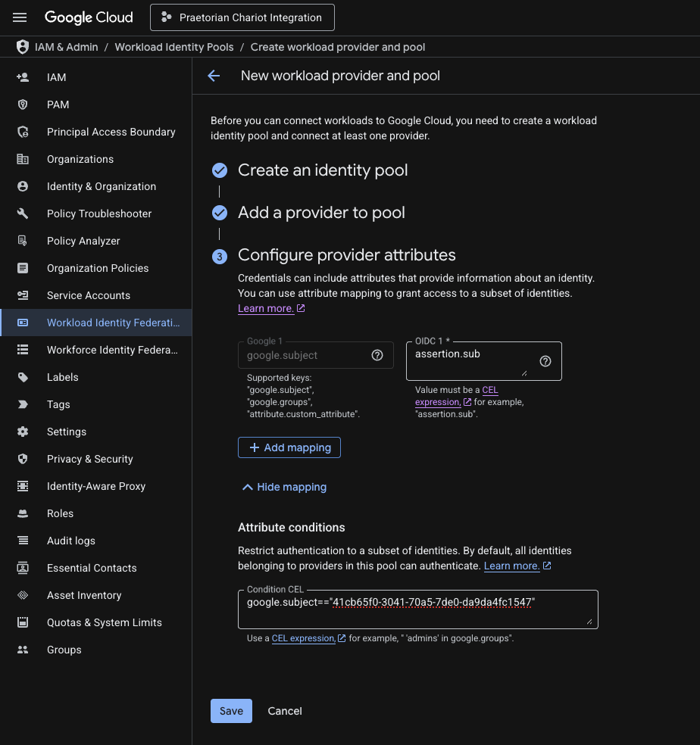Image resolution: width=700 pixels, height=745 pixels.
Task: Click the Settings gear icon in sidebar
Action: (23, 432)
